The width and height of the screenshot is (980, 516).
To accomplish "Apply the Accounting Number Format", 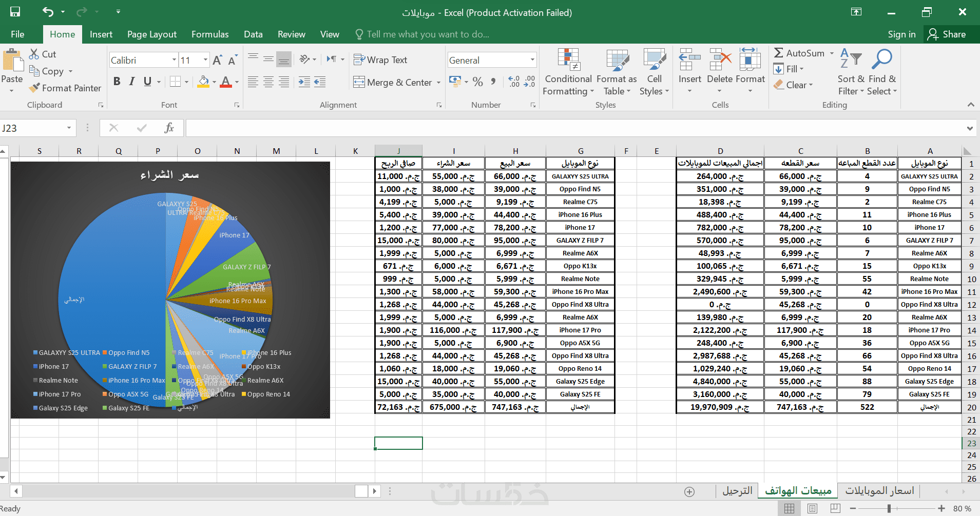I will pyautogui.click(x=455, y=81).
